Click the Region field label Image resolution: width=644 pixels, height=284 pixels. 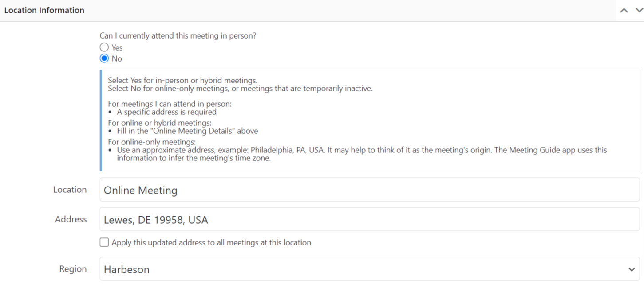tap(73, 269)
